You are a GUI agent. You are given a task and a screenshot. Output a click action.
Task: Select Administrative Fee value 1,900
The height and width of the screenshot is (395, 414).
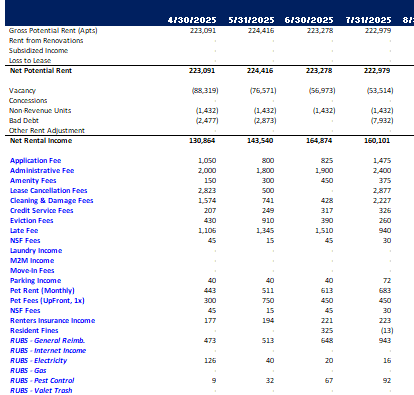pos(324,171)
